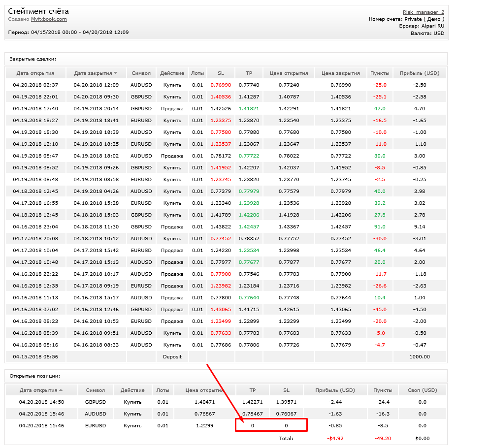Click the deposit date '04.15.2018 06:56'

click(35, 357)
